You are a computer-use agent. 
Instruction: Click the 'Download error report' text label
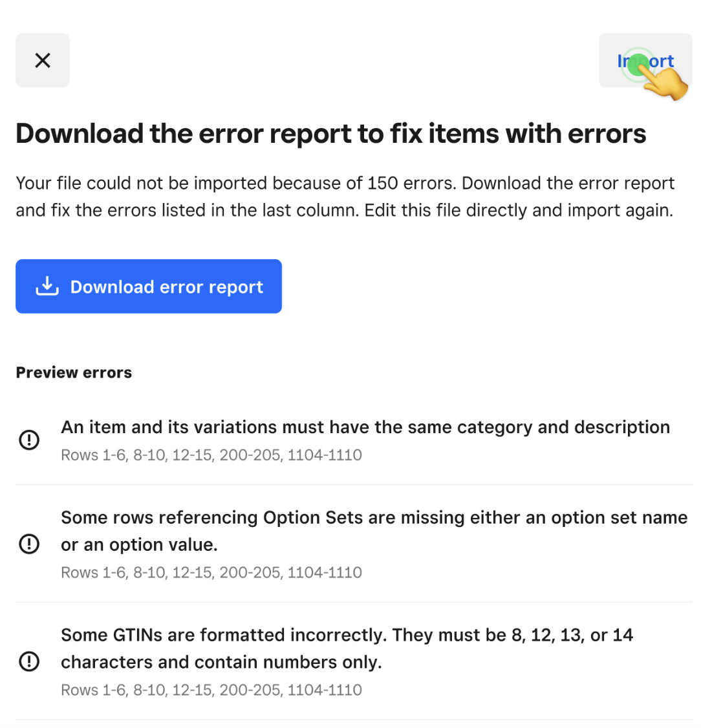click(167, 287)
